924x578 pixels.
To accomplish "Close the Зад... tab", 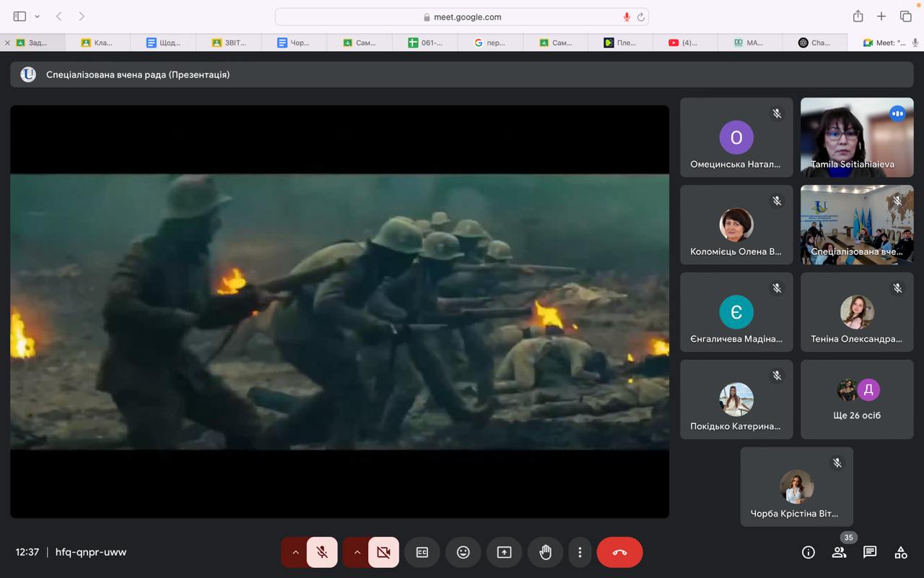I will coord(7,43).
